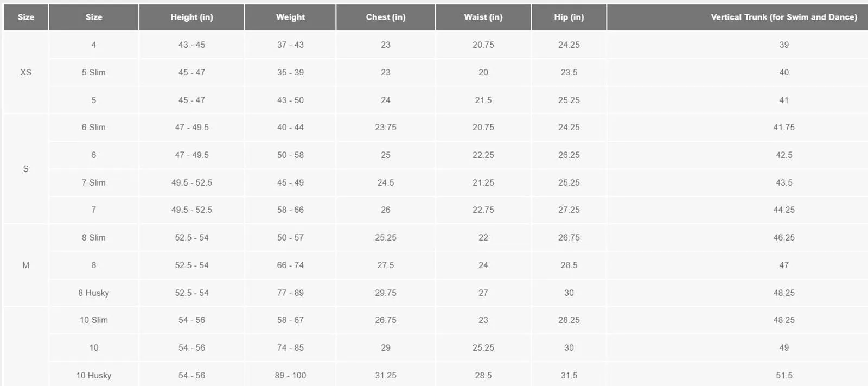Select the 8 Husky size cell

click(94, 293)
